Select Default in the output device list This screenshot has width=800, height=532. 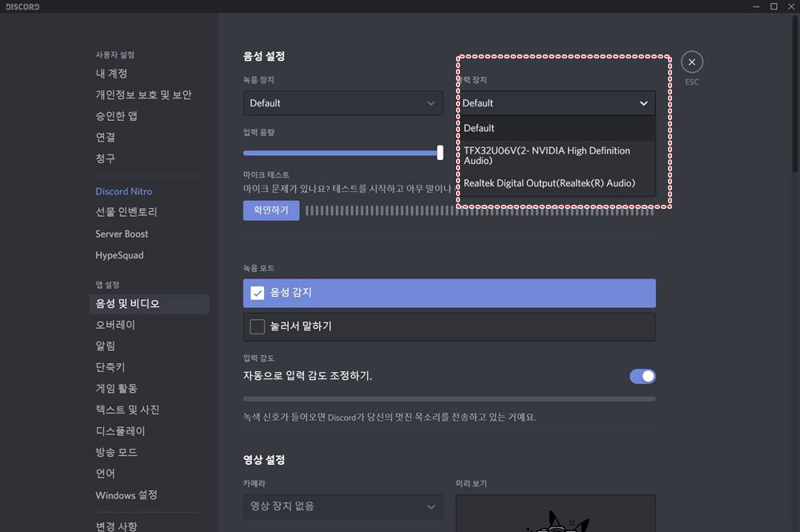[x=555, y=128]
